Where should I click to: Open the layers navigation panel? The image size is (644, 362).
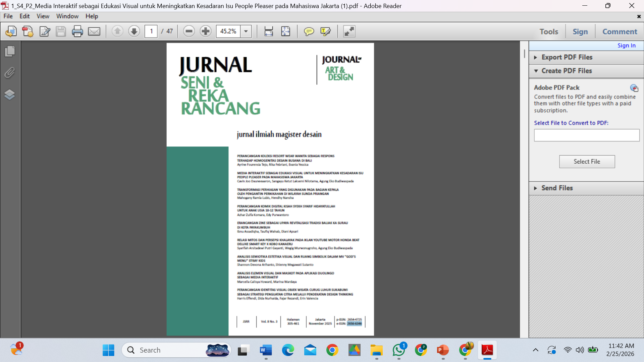(x=10, y=95)
